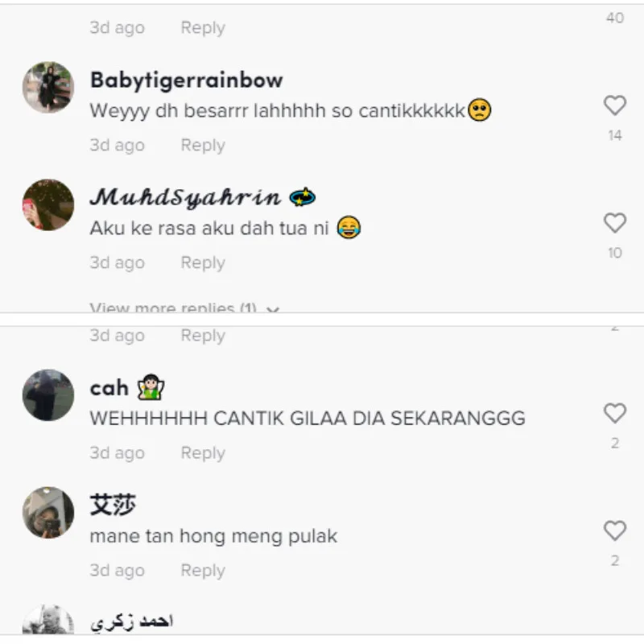This screenshot has height=644, width=644.
Task: View cah's profile avatar
Action: 48,395
